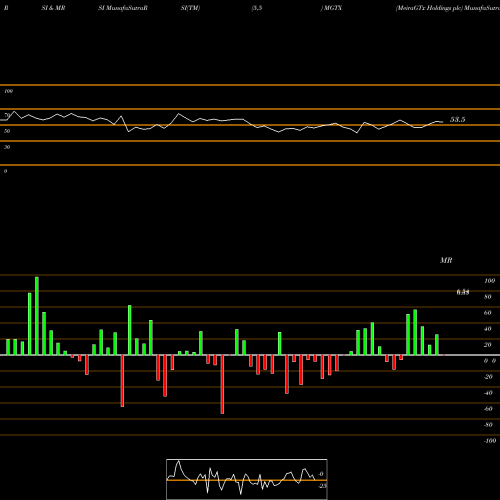The image size is (500, 500).
Task: Click the 80 label on MR axis
Action: click(488, 297)
